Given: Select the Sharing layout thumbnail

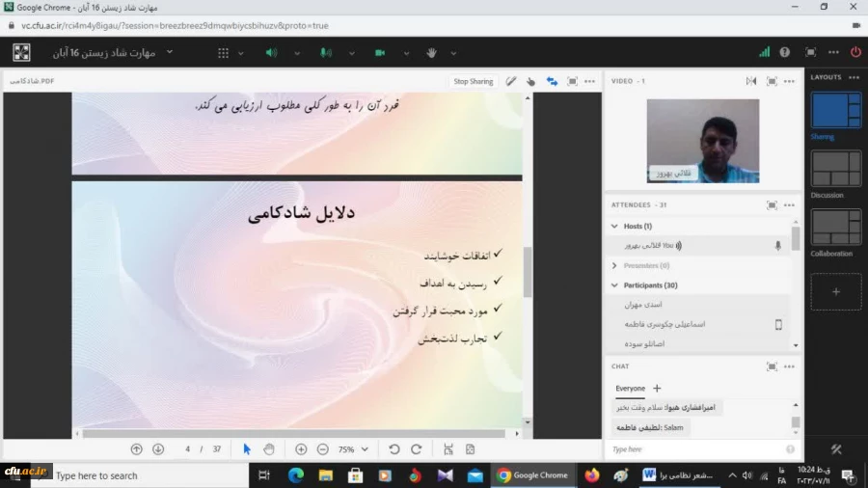Looking at the screenshot, I should 836,110.
